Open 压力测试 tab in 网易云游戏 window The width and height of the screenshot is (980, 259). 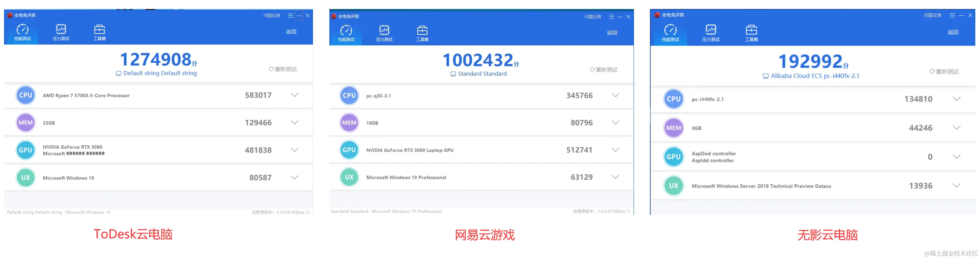click(384, 33)
